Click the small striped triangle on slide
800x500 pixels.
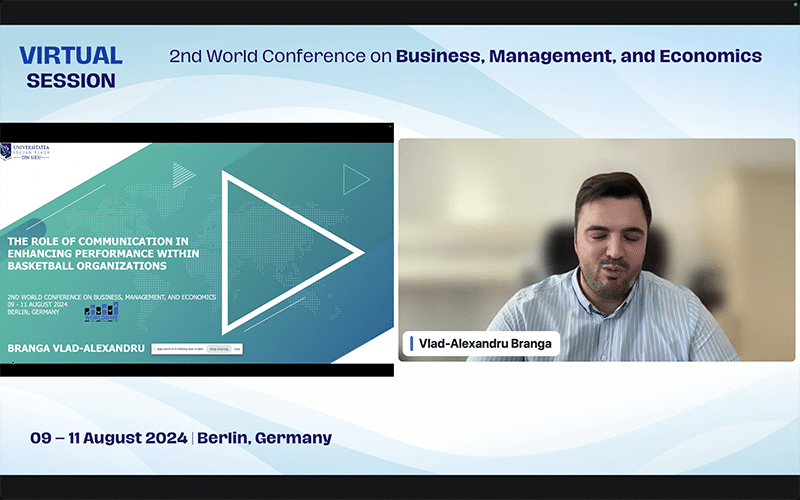click(x=182, y=174)
